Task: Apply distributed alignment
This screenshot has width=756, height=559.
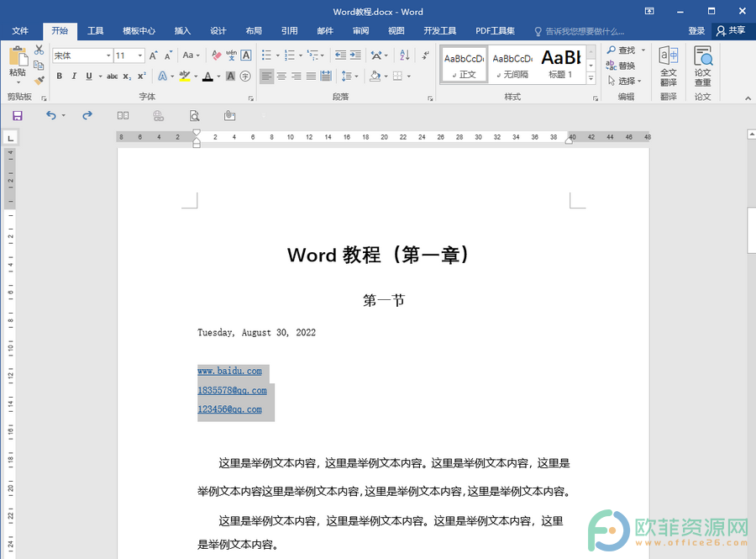Action: (x=327, y=76)
